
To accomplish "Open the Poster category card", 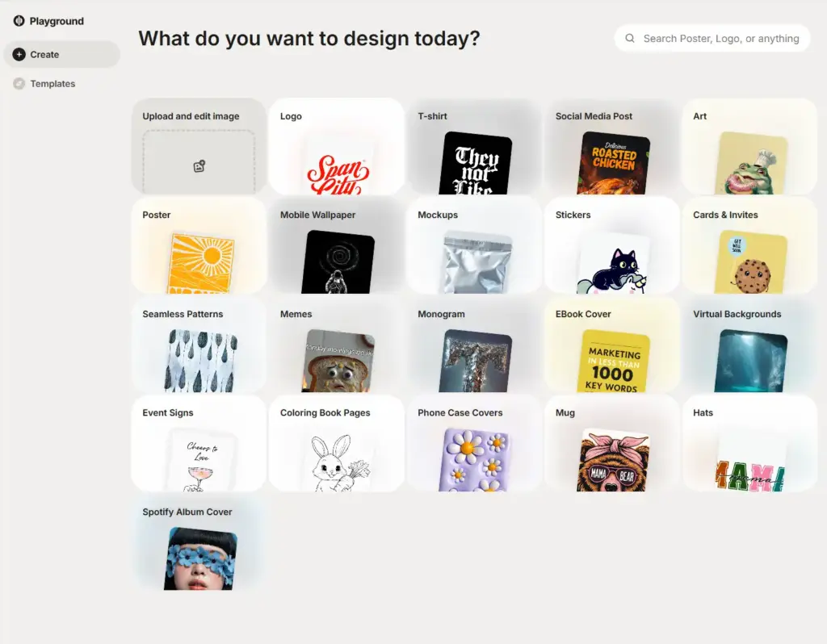I will pyautogui.click(x=199, y=245).
